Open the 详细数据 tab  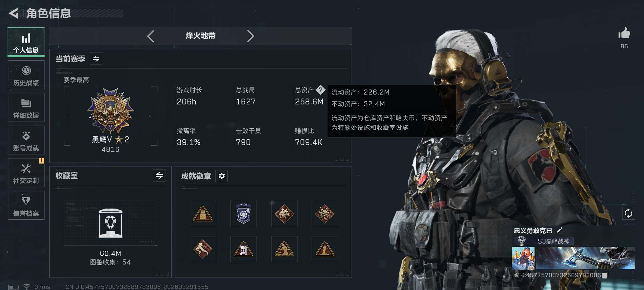click(x=26, y=107)
